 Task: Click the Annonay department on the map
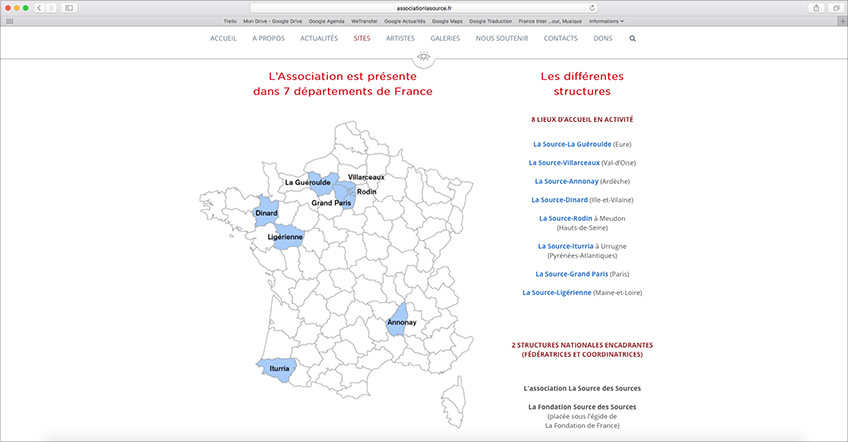click(399, 320)
